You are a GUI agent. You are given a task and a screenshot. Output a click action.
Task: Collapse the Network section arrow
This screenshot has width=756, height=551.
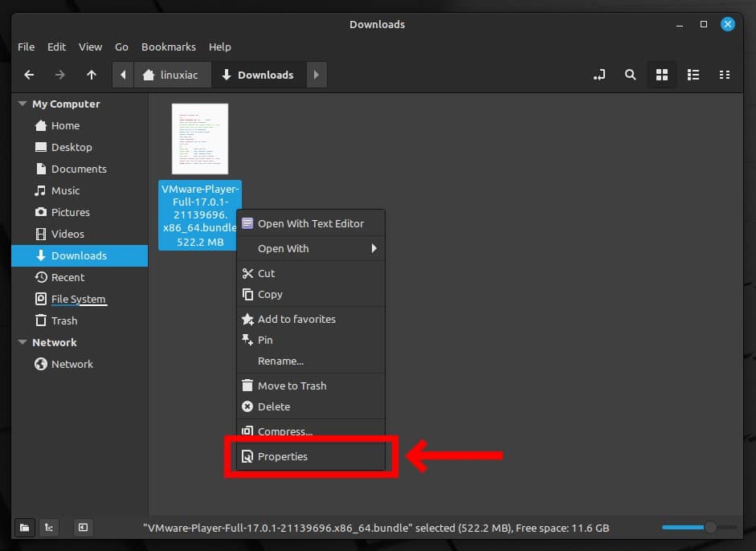(22, 342)
